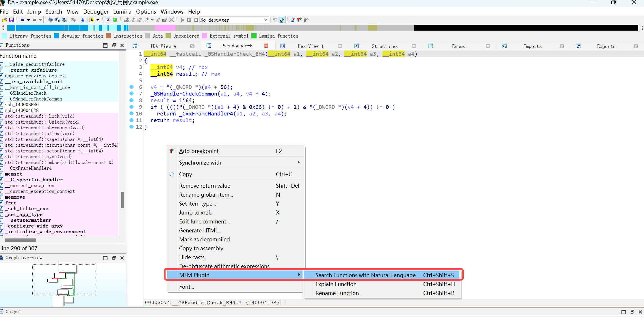Viewport: 644px width, 317px height.
Task: Click the Copy icon in the context menu
Action: point(172,174)
